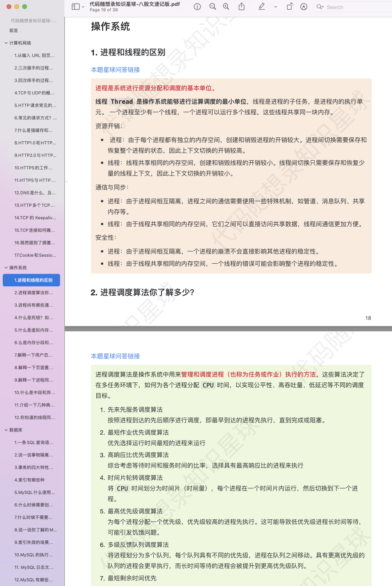Show the Markup toolbar
The height and width of the screenshot is (586, 392).
pyautogui.click(x=304, y=7)
